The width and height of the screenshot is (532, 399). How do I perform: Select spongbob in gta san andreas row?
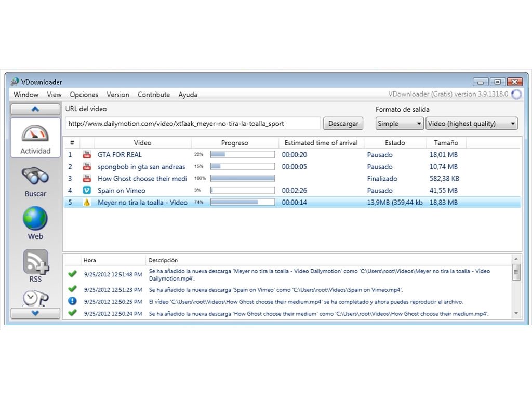[x=292, y=167]
